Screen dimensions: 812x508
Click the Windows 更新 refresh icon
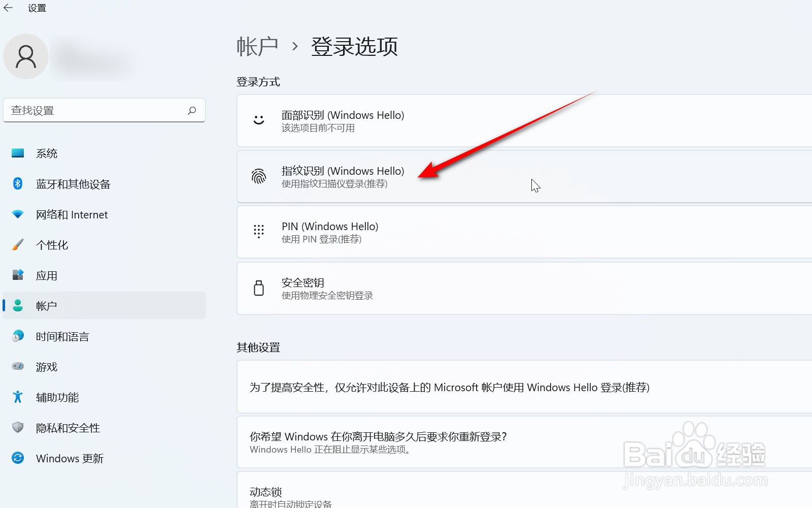pos(18,458)
